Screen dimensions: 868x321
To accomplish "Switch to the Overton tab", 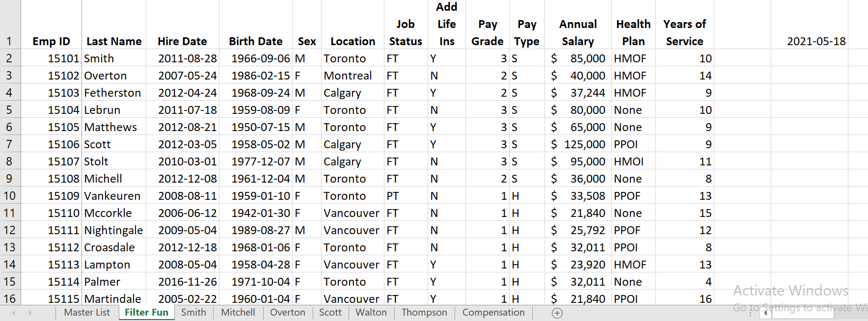I will click(x=288, y=313).
